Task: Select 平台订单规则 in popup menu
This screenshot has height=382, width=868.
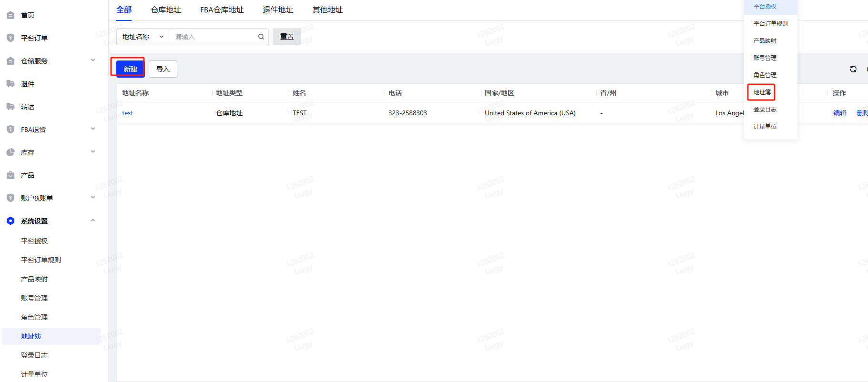Action: point(770,24)
